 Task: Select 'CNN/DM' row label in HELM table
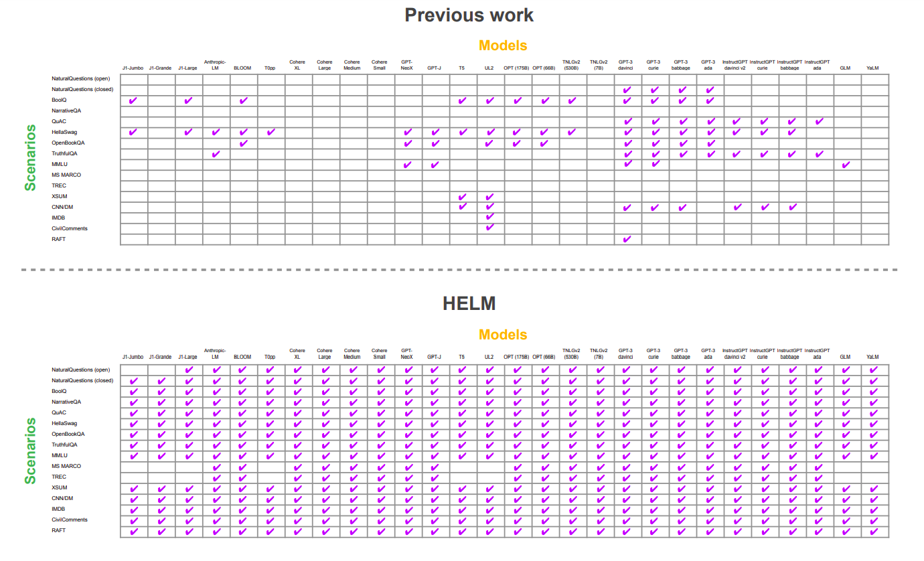(x=62, y=498)
